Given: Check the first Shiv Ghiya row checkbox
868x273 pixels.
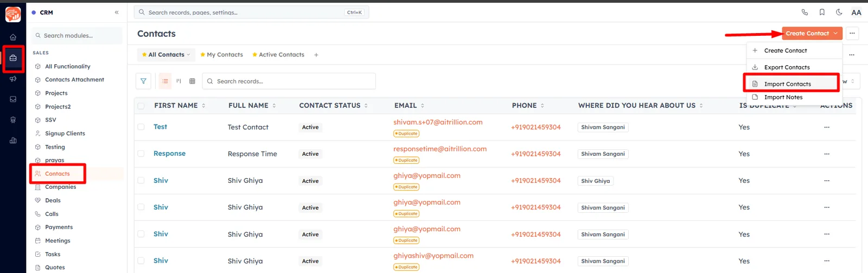Looking at the screenshot, I should [141, 180].
